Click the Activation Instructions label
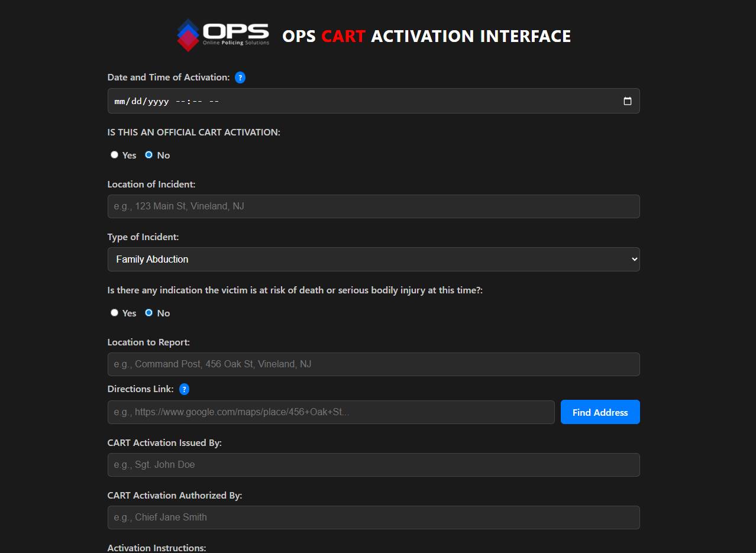This screenshot has width=756, height=553. (x=156, y=548)
